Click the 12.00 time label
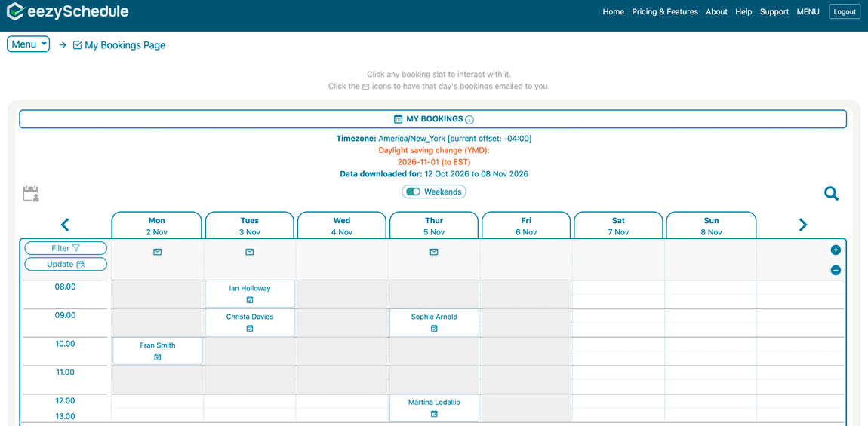The height and width of the screenshot is (426, 868). 66,400
